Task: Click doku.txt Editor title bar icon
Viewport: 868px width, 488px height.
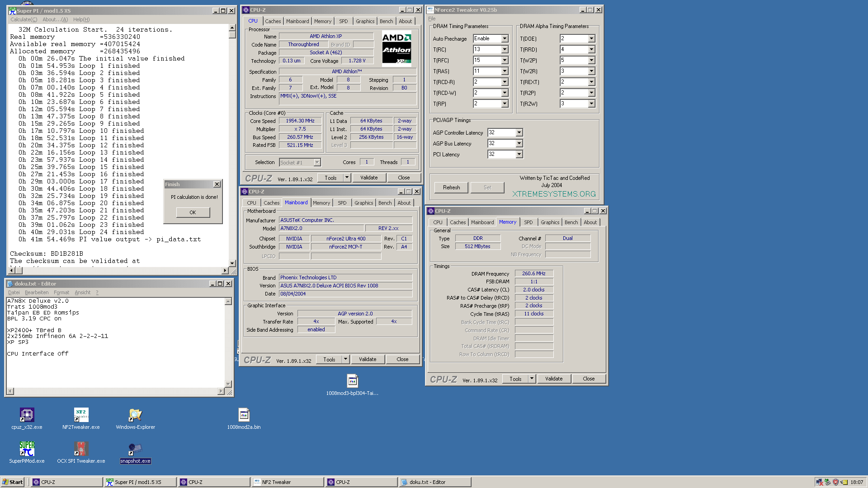Action: (x=10, y=284)
